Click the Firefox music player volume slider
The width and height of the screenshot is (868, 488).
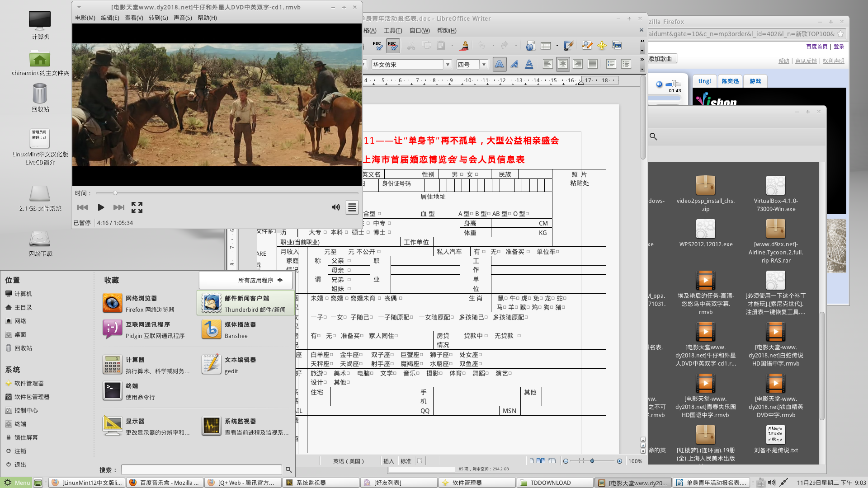(673, 84)
